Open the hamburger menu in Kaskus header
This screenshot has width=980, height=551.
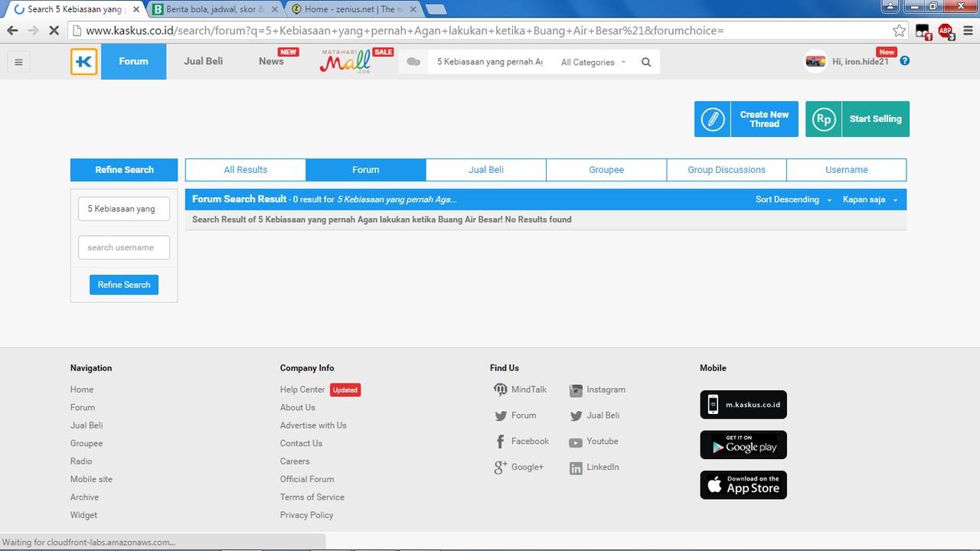point(19,62)
